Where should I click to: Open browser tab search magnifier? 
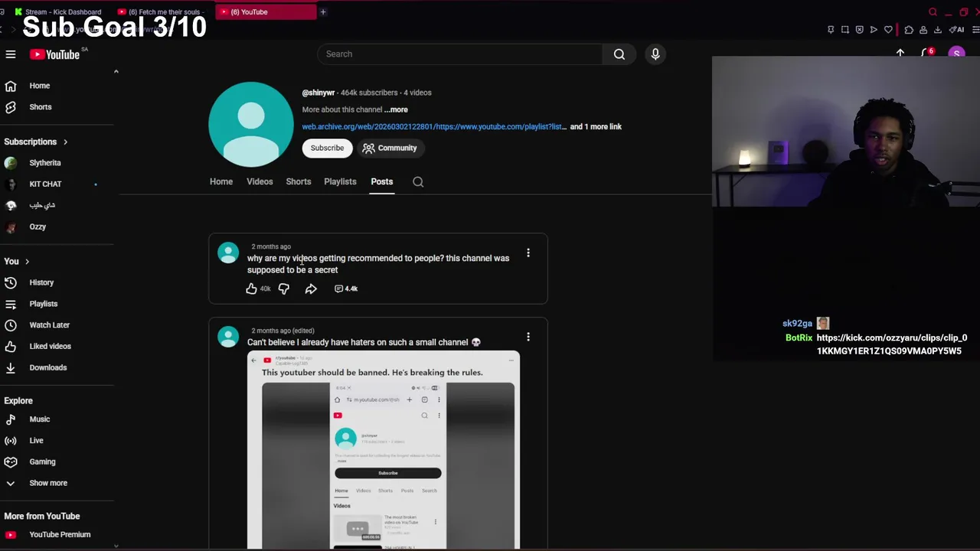point(933,12)
